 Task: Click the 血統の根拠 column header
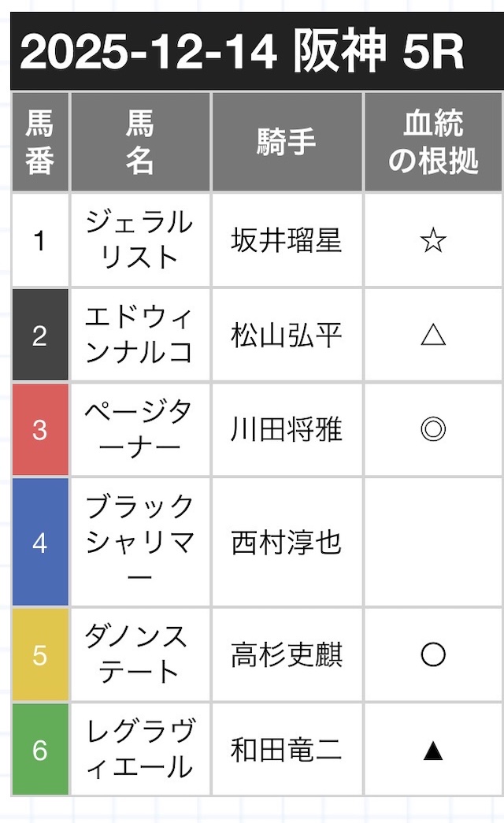[433, 143]
